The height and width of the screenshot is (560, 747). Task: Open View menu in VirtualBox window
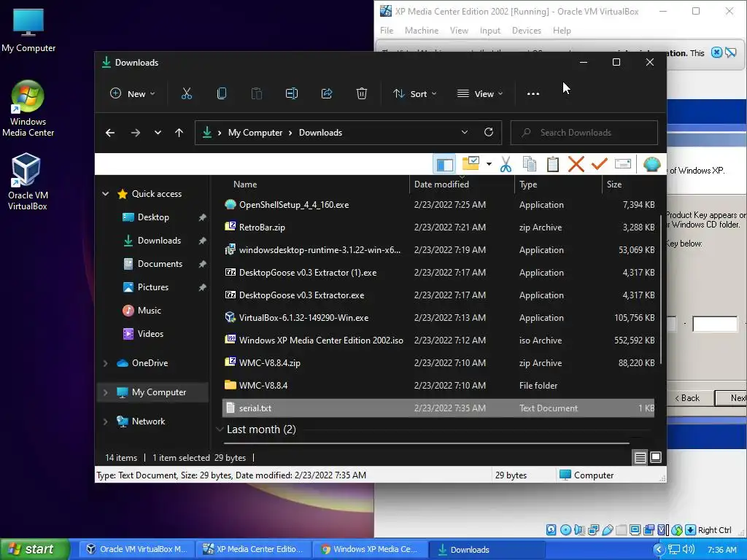click(x=460, y=31)
